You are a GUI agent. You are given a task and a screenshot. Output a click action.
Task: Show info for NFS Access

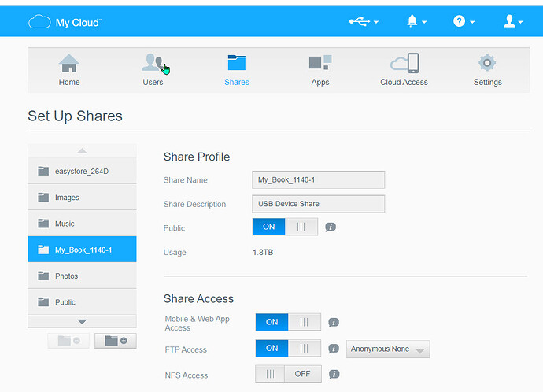pos(334,375)
